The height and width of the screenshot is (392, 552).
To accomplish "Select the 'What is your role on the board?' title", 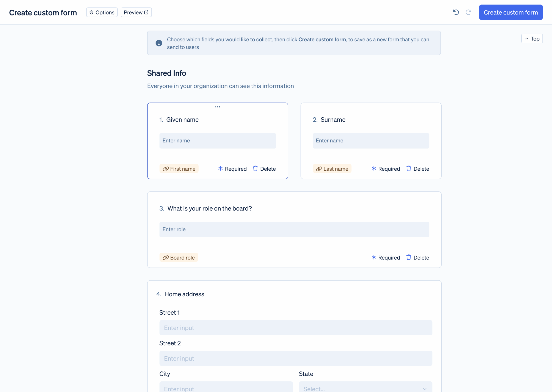I will tap(210, 208).
